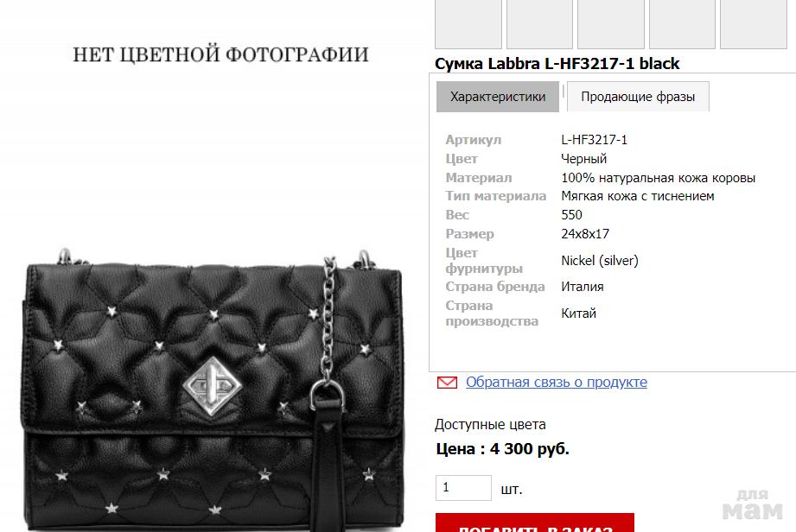Image resolution: width=796 pixels, height=532 pixels.
Task: Select the Артикул value L-HF3217-1 in table
Action: coord(594,139)
